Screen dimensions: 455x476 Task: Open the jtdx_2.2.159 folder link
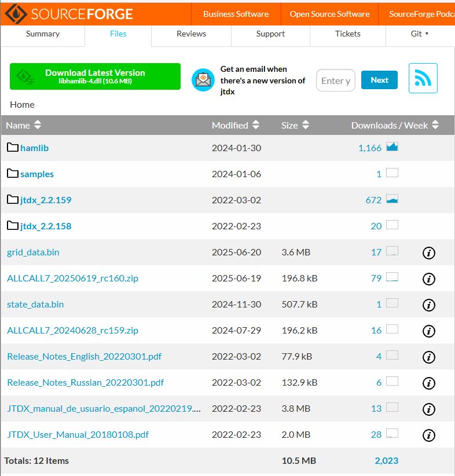(46, 200)
